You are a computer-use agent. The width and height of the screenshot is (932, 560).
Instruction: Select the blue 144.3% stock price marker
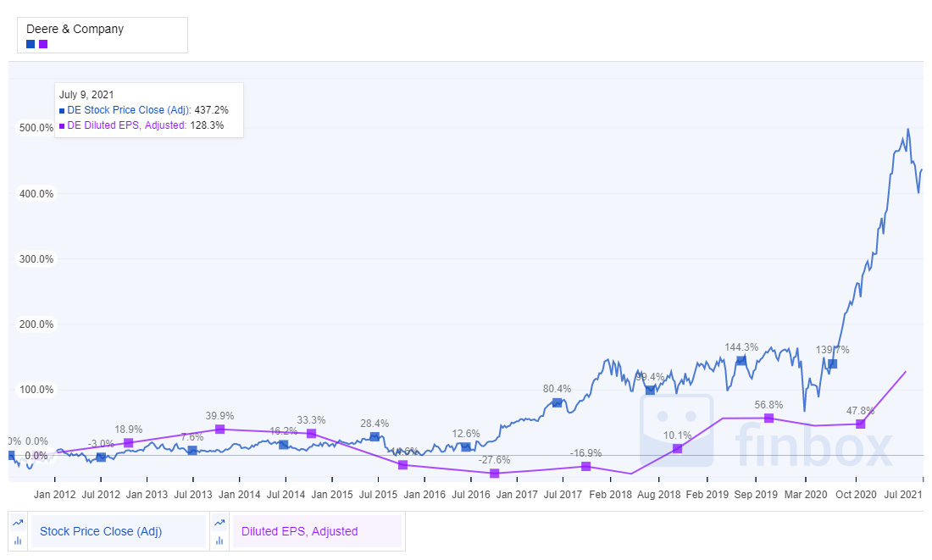[741, 360]
